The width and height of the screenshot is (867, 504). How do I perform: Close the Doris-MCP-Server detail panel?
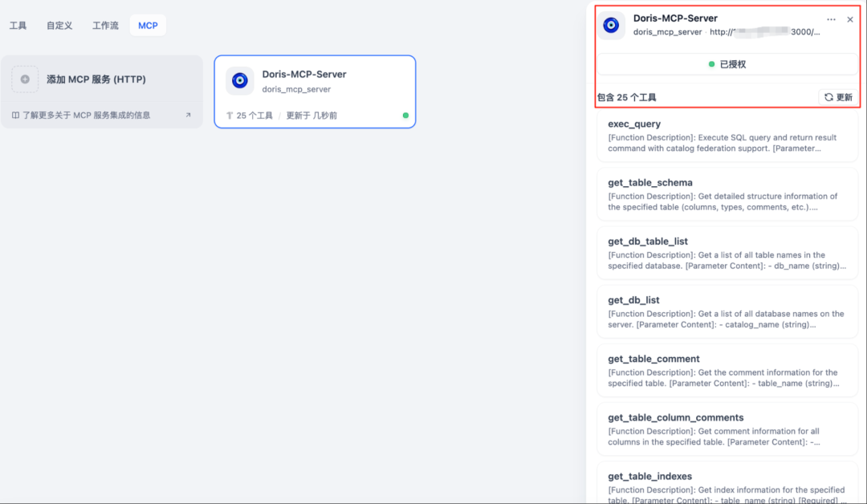[850, 19]
